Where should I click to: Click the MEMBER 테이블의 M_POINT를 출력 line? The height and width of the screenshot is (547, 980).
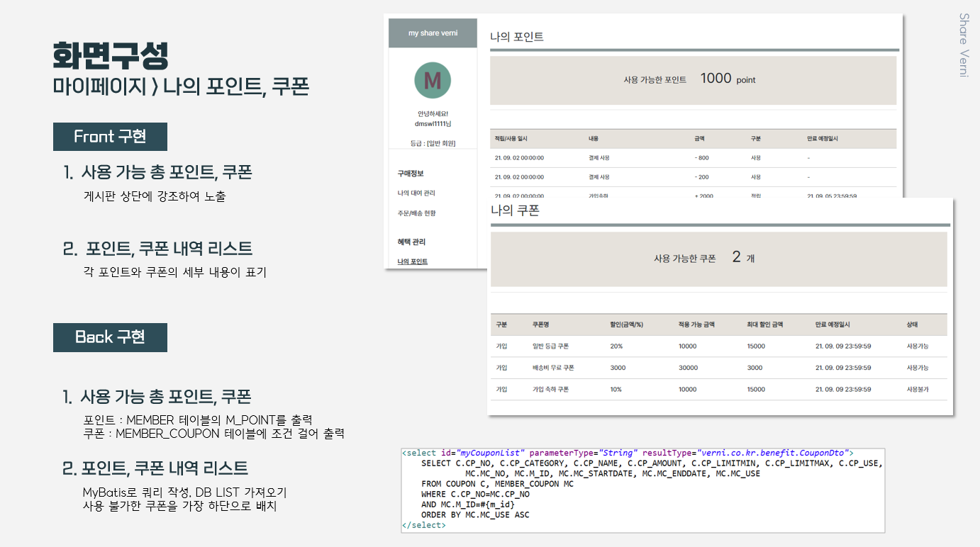point(198,420)
